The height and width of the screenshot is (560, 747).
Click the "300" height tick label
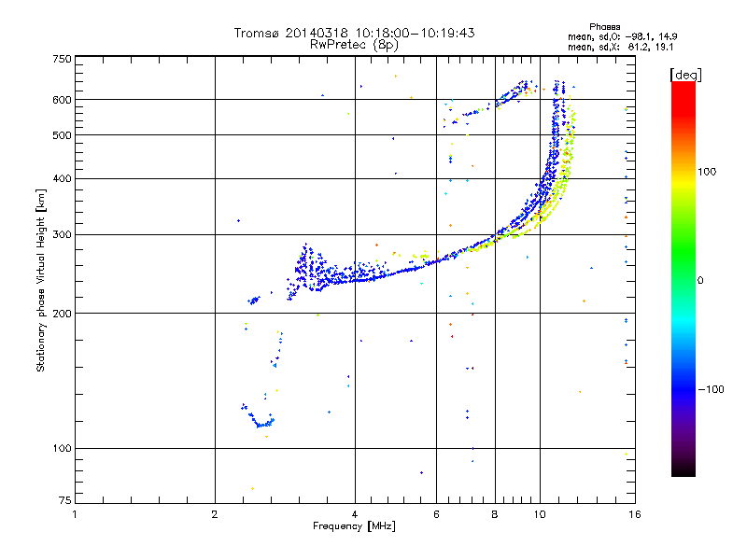coord(62,234)
